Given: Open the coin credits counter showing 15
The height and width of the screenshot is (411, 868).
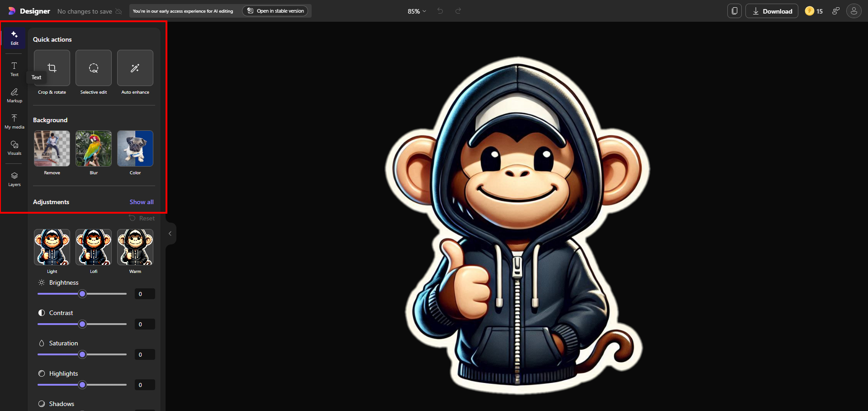Looking at the screenshot, I should point(814,11).
